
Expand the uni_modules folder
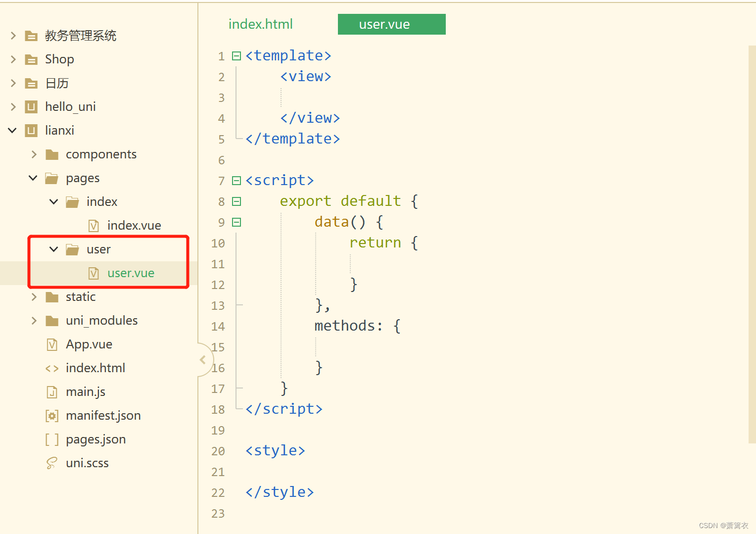pos(34,321)
